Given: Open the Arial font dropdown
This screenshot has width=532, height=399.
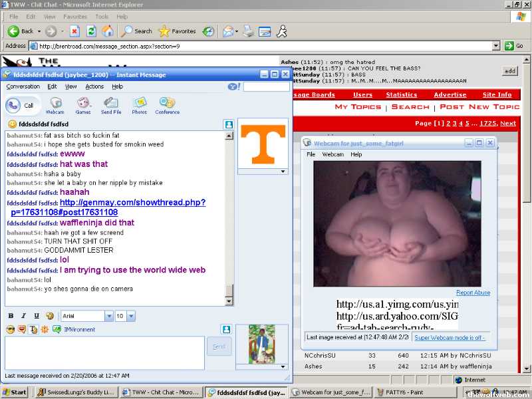Looking at the screenshot, I should point(108,316).
